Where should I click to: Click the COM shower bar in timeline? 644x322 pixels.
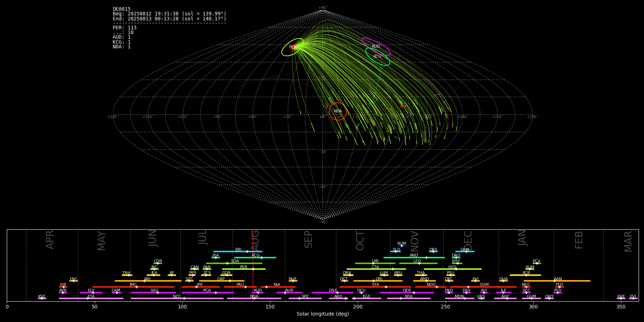[484, 287]
